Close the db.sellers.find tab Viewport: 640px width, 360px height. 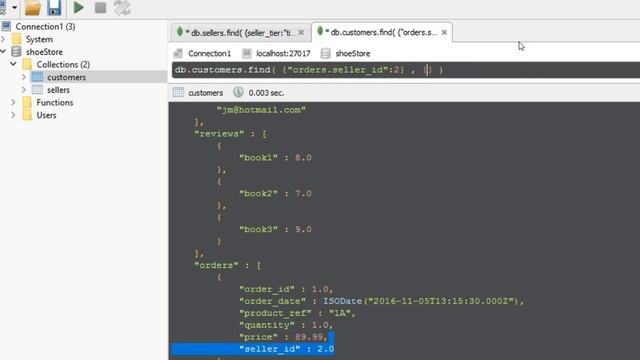pos(301,33)
